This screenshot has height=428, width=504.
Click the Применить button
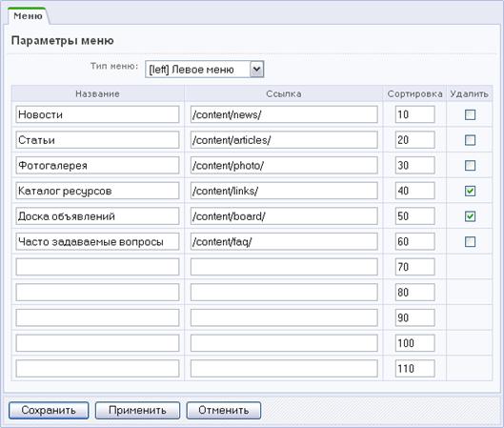coord(137,410)
